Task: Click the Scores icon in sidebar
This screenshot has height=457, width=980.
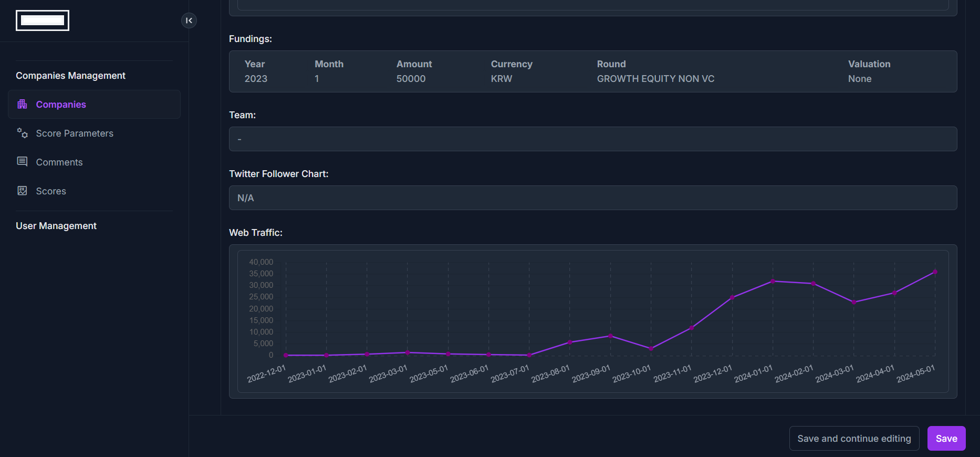Action: tap(22, 191)
